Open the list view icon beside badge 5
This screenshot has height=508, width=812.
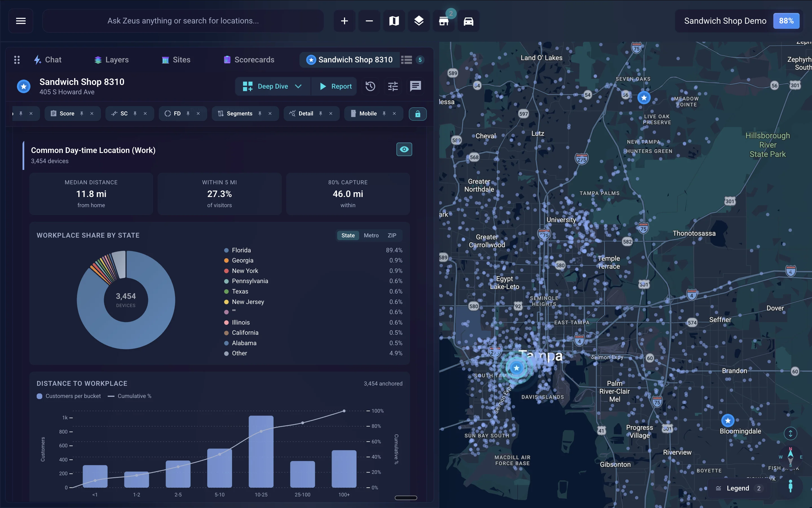click(x=406, y=60)
